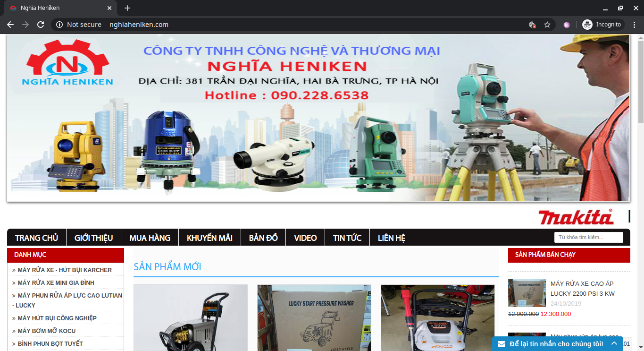Open the Để lại tin nhắn cho chúng tôi bar
This screenshot has height=351, width=644.
pos(558,343)
